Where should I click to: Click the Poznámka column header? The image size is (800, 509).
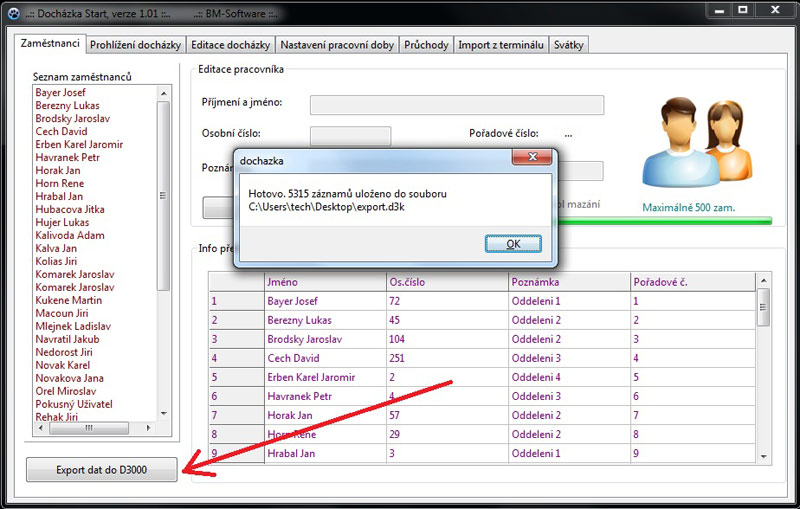tap(569, 282)
